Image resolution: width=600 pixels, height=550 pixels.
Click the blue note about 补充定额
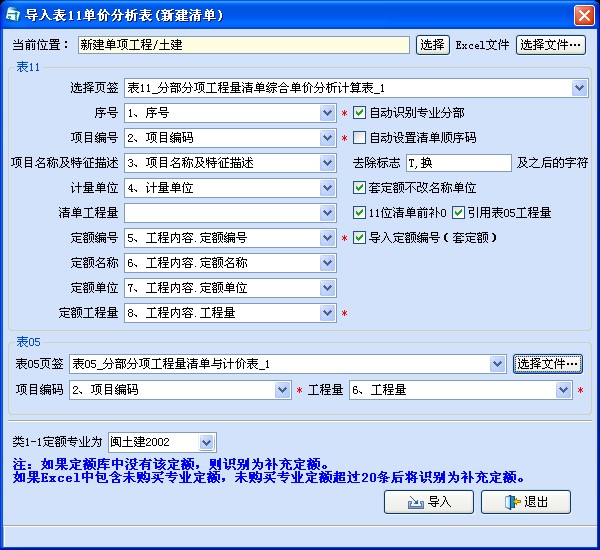pos(269,471)
